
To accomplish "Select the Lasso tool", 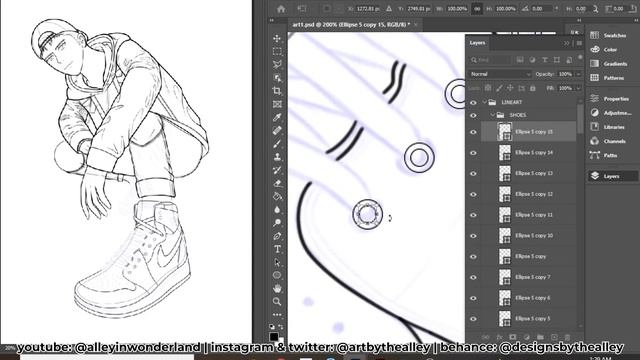I will [277, 64].
